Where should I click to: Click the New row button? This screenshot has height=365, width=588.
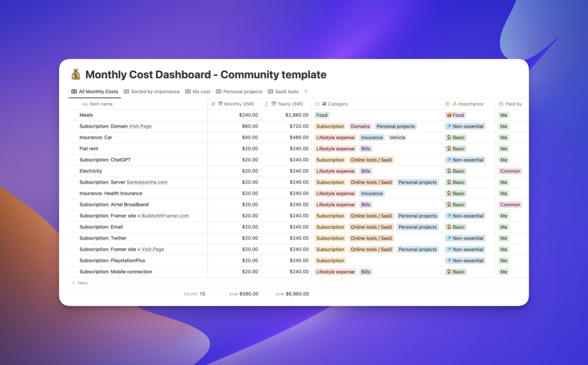pyautogui.click(x=80, y=283)
